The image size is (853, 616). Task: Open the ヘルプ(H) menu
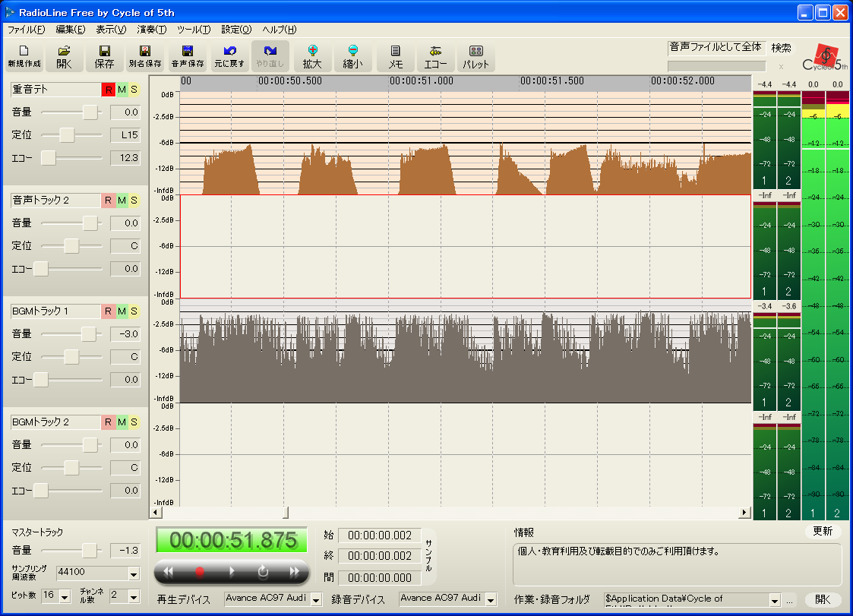click(280, 30)
